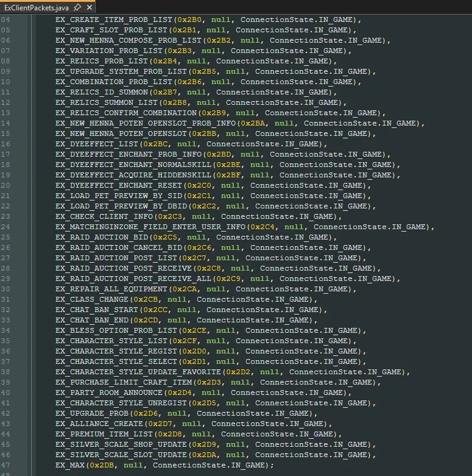The width and height of the screenshot is (472, 476).
Task: Click EX_DYEEFFECT_LIST identifier
Action: pos(97,144)
